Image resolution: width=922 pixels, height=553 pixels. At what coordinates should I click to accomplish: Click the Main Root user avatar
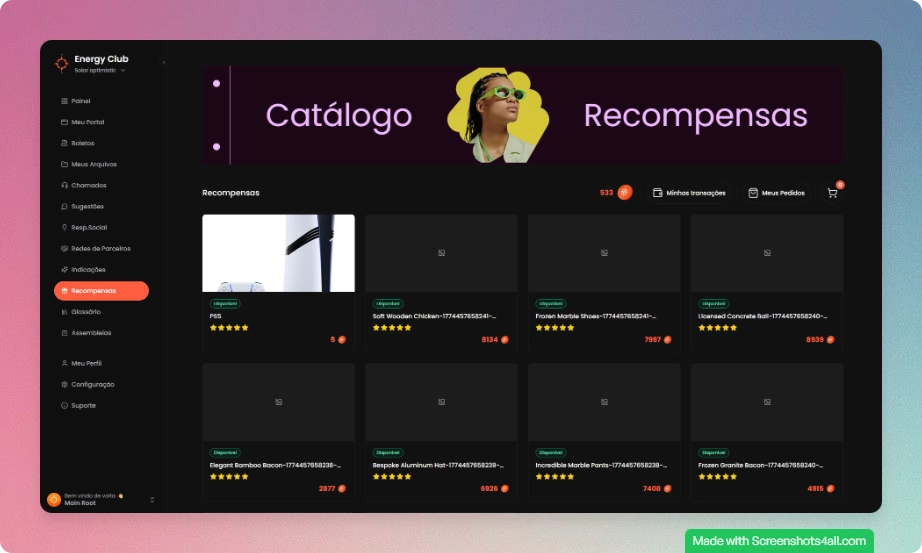click(55, 500)
